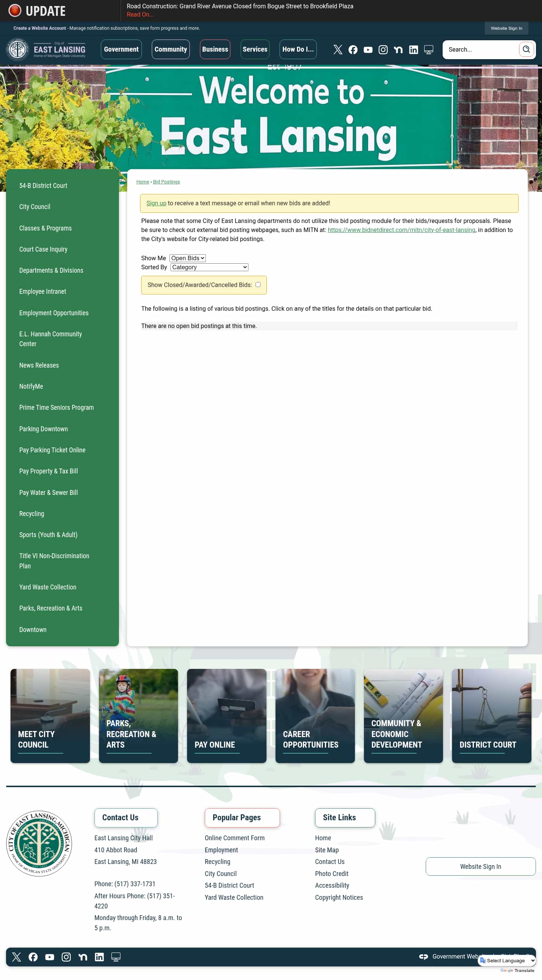The image size is (542, 980).
Task: Open the Meet City Council tile
Action: 50,716
